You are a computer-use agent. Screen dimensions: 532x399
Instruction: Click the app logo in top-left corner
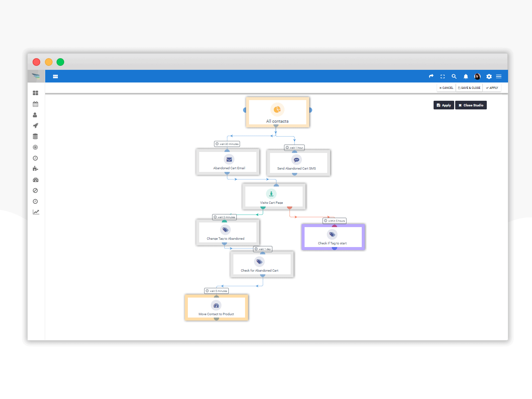[36, 76]
